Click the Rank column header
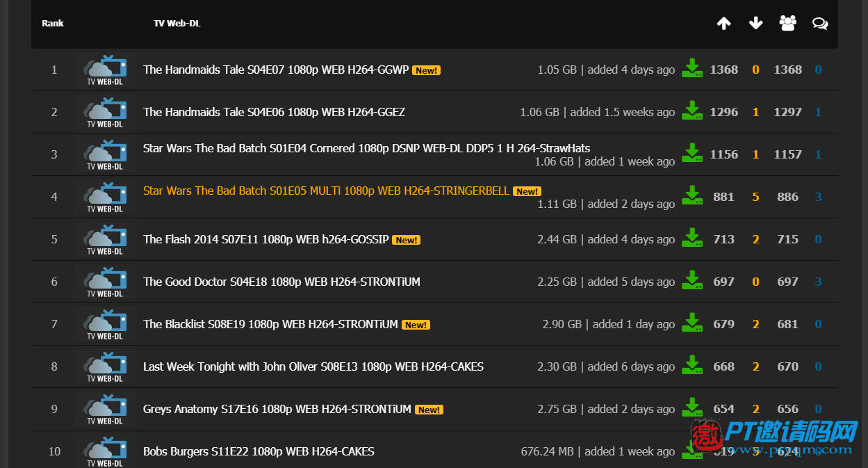Screen dimensions: 868x468 coord(53,24)
